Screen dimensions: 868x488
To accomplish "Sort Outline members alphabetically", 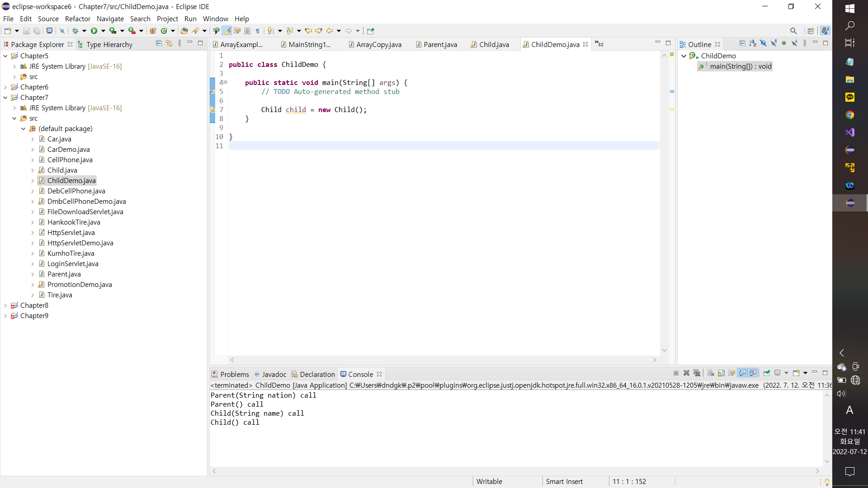I will pos(753,43).
